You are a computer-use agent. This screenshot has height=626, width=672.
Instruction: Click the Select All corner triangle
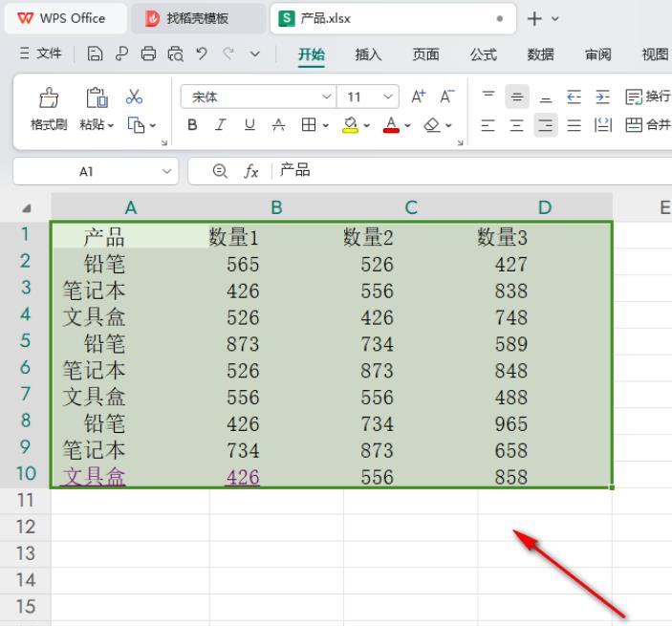[26, 208]
